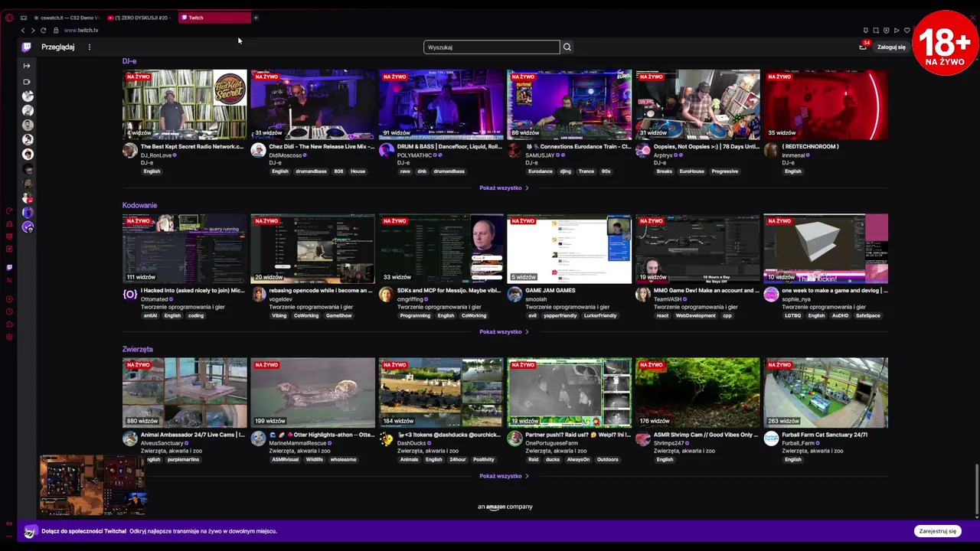The image size is (980, 551).
Task: Open the Kodowanie category heading
Action: 139,205
